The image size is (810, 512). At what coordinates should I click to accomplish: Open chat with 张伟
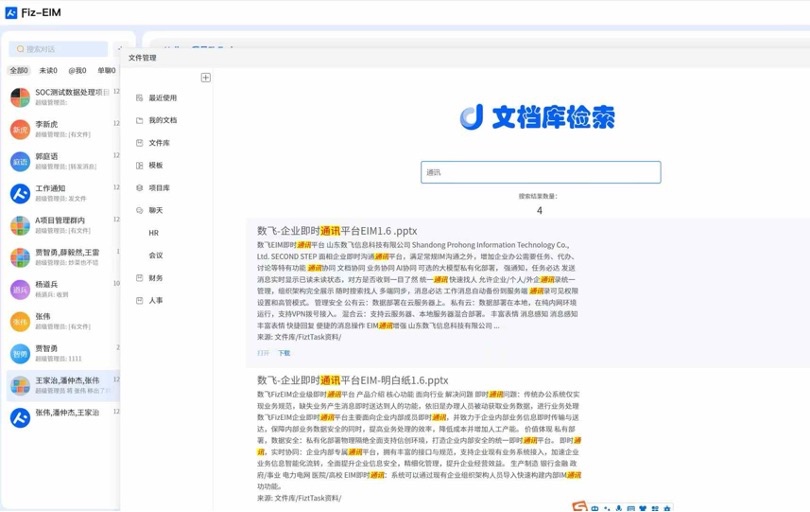point(64,321)
